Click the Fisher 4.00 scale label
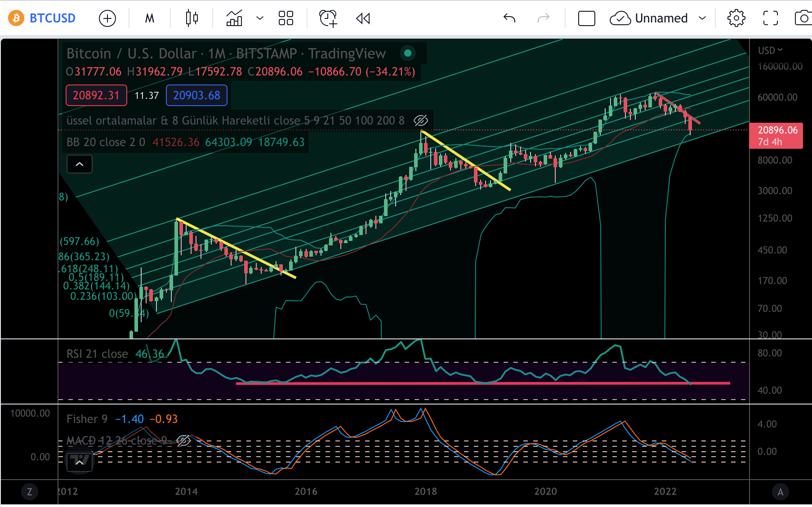This screenshot has height=507, width=812. tap(767, 424)
